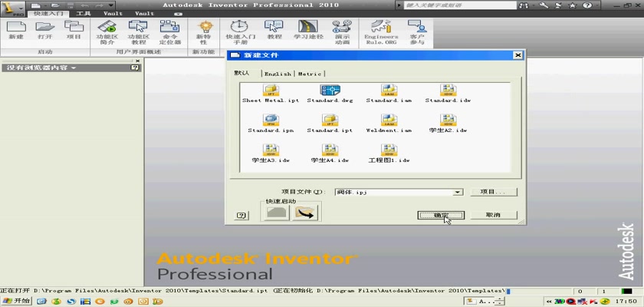Expand the quick access toolbar customize arrow
The image size is (644, 307).
111,5
